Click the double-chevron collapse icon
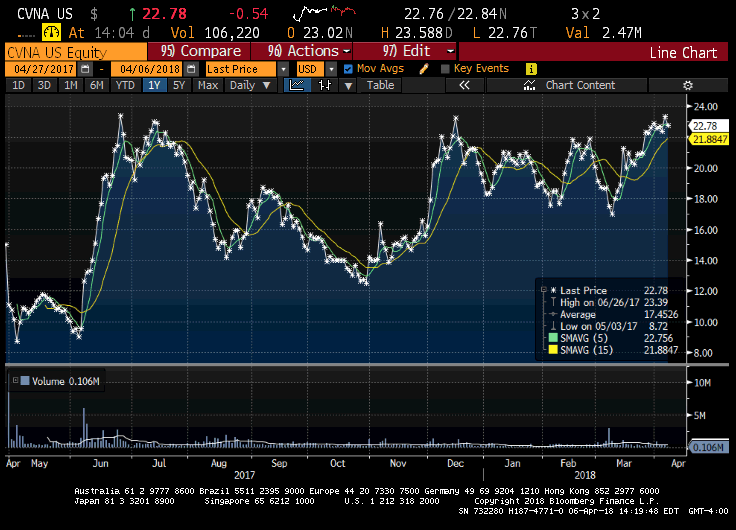This screenshot has height=530, width=736. tap(464, 85)
